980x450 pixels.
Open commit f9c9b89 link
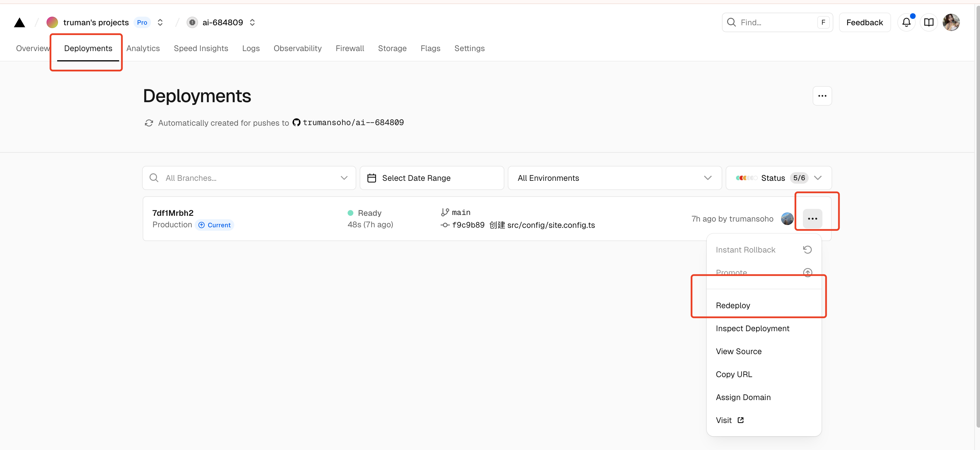(x=468, y=225)
